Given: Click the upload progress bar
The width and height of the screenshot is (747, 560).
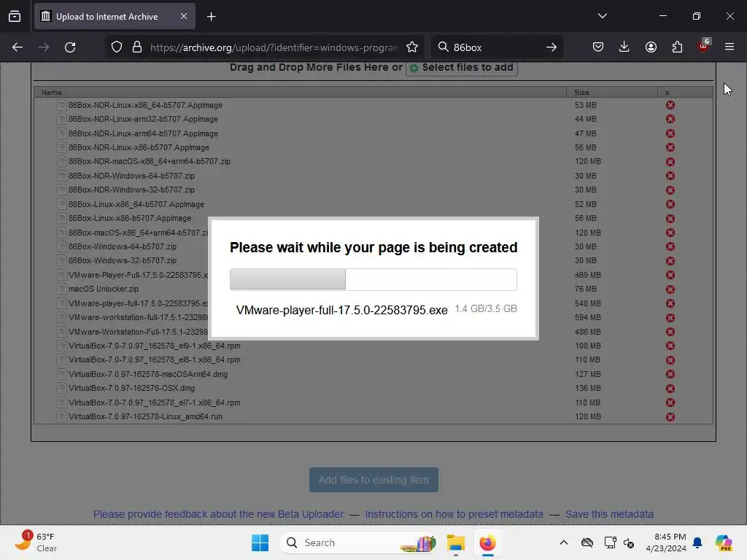Looking at the screenshot, I should (x=373, y=279).
